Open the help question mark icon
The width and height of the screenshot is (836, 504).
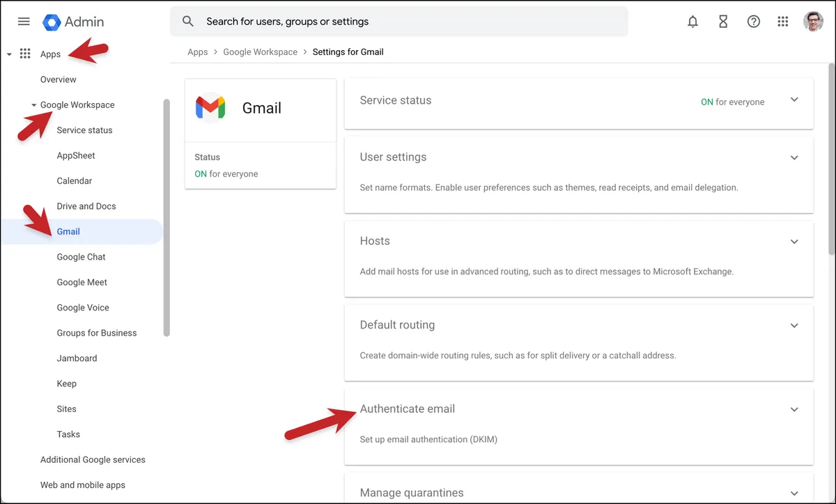[754, 22]
